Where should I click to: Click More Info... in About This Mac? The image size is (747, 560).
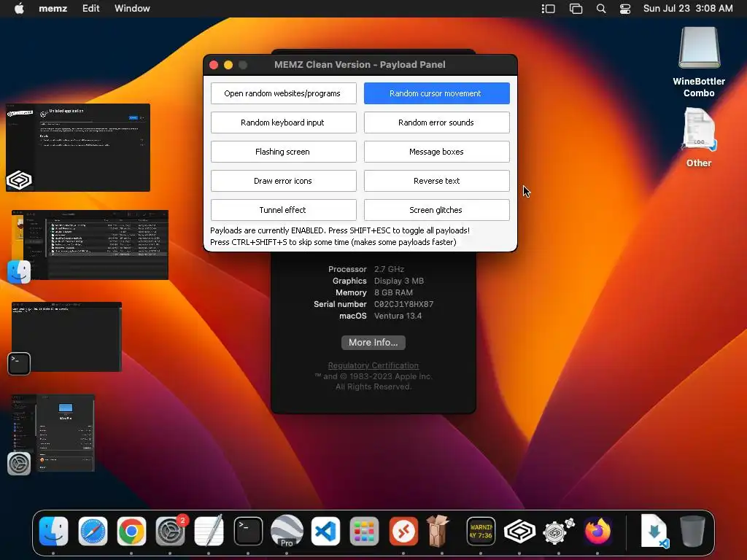pyautogui.click(x=373, y=343)
